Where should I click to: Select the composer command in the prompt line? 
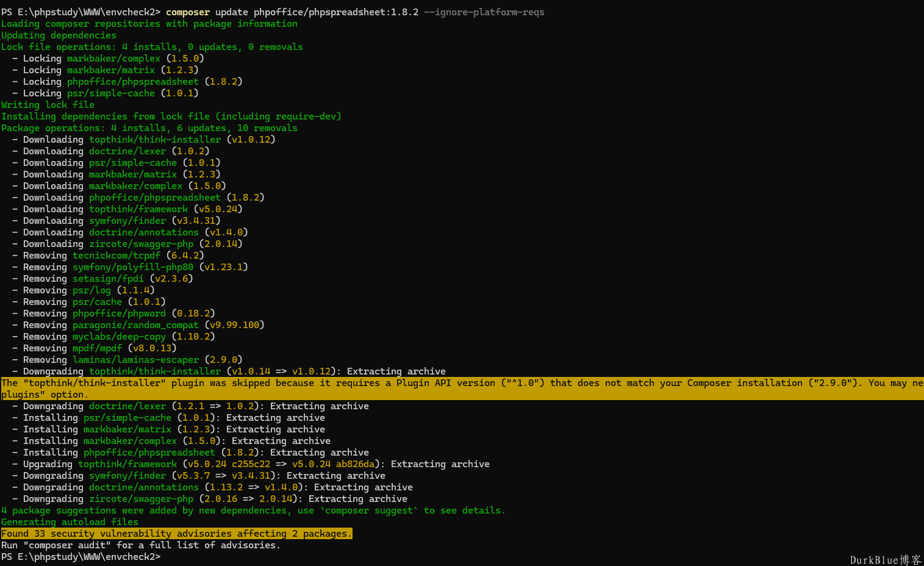click(x=187, y=12)
